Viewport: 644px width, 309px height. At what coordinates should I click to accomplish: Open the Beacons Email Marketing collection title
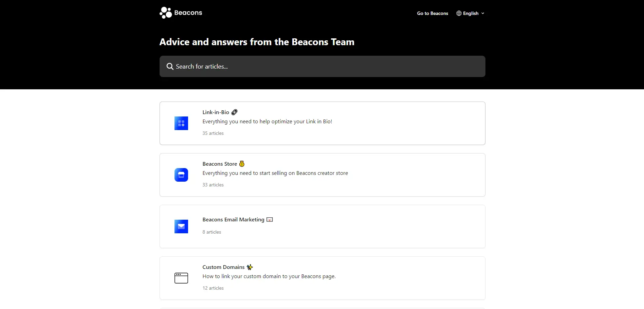pyautogui.click(x=234, y=220)
